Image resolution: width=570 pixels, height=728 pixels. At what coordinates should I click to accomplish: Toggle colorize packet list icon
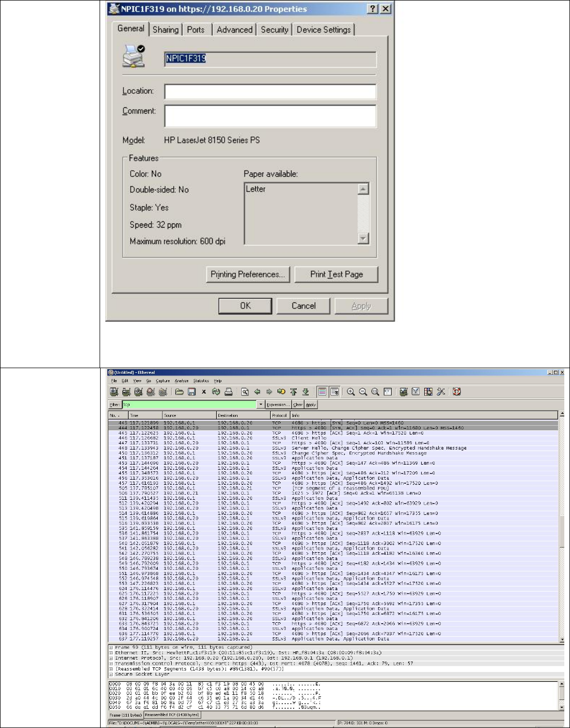pyautogui.click(x=322, y=392)
